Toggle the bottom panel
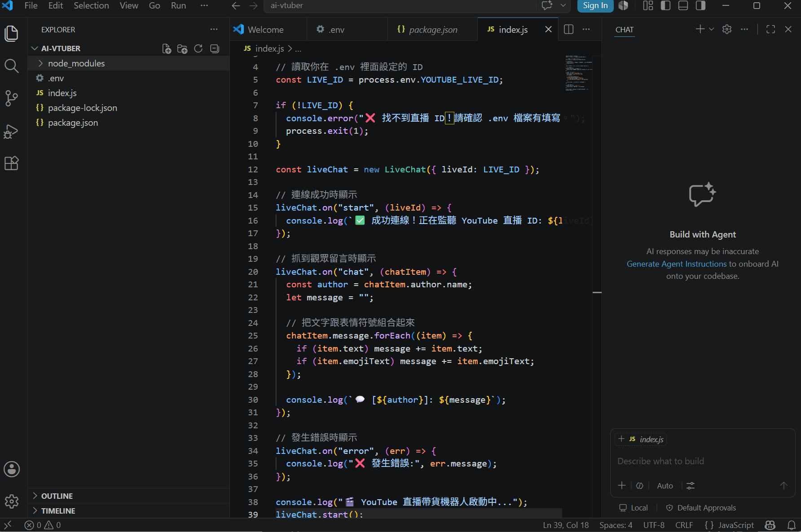 tap(683, 6)
